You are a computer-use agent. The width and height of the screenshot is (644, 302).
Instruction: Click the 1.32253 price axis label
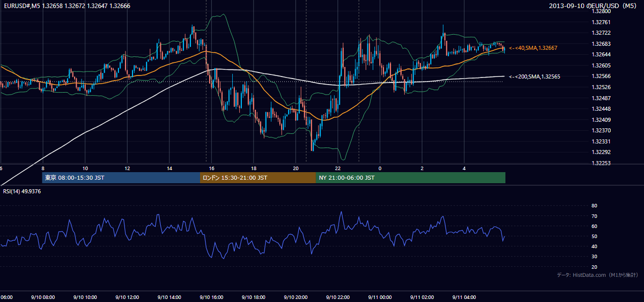(x=601, y=163)
